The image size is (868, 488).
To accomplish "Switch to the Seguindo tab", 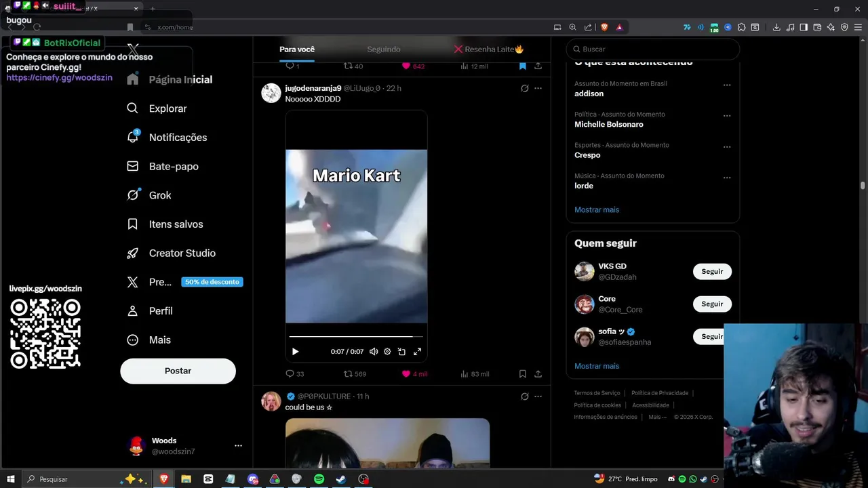I will (384, 49).
